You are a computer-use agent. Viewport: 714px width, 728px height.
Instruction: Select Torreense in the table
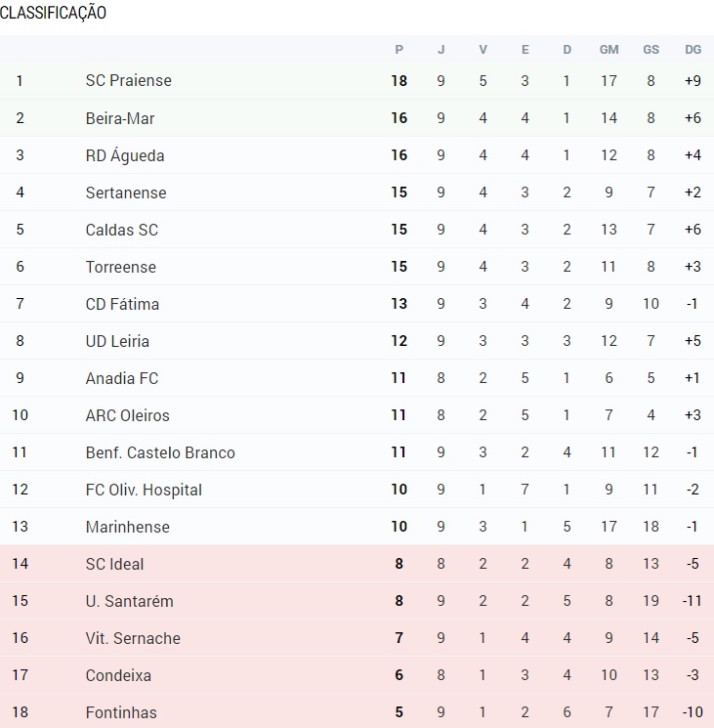[120, 267]
